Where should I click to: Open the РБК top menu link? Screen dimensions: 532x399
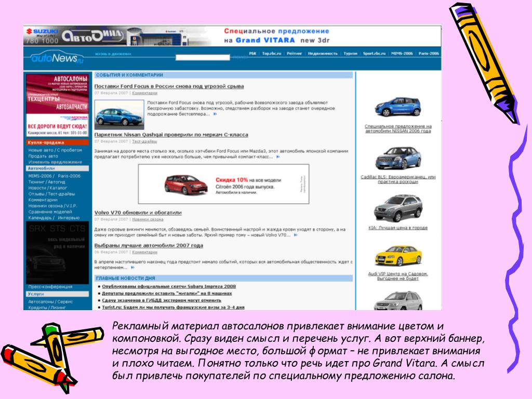252,54
